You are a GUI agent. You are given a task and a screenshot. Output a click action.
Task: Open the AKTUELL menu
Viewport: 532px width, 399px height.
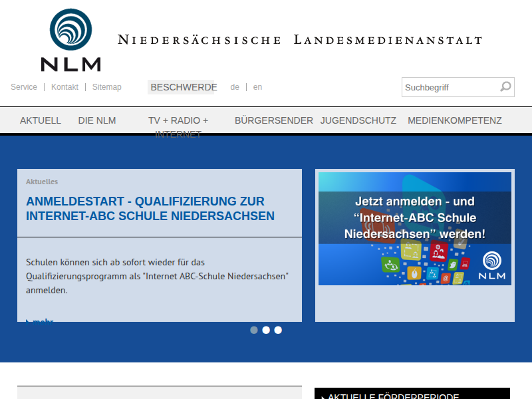[x=41, y=120]
